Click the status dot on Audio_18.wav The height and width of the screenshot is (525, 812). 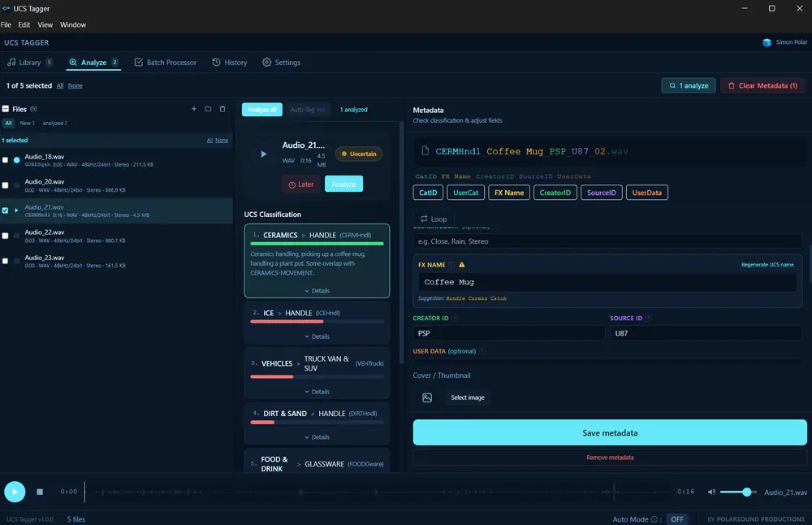16,160
